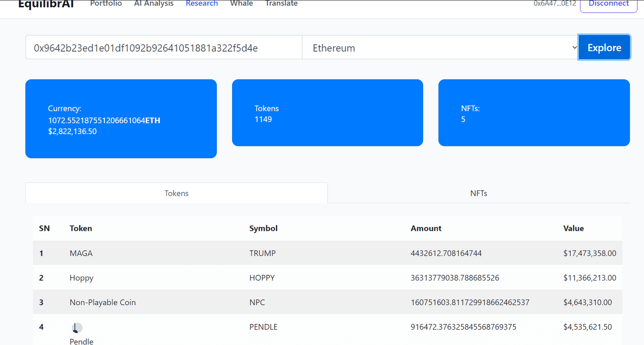The height and width of the screenshot is (345, 644).
Task: Select amount 36313779038.788685526
Action: pos(455,278)
